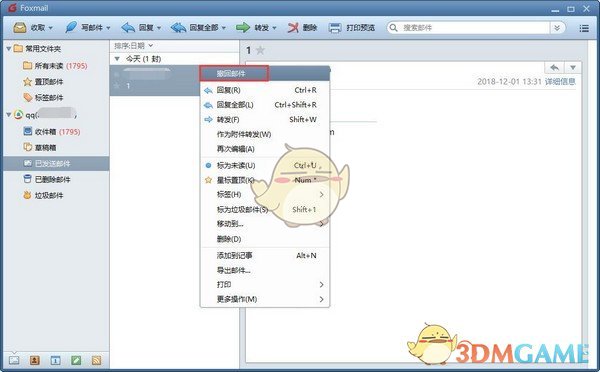This screenshot has height=372, width=600.
Task: Select 撤回邮件 from the context menu
Action: click(x=234, y=73)
